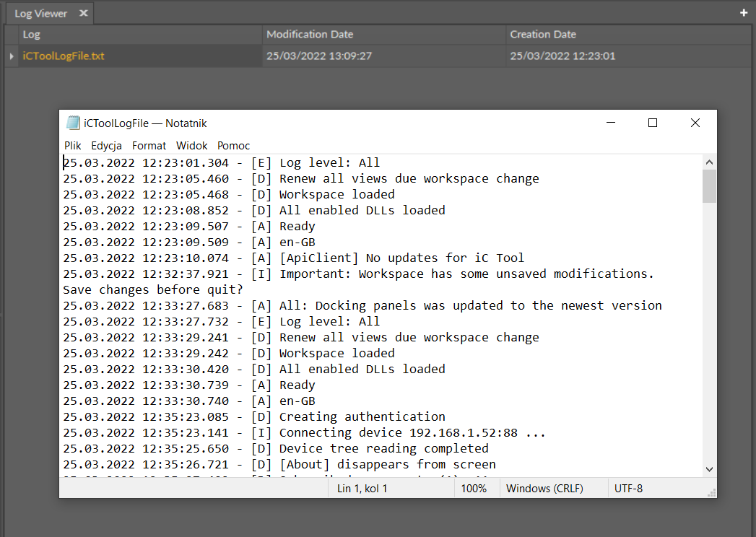Screen dimensions: 756x537
Task: Expand the iCToolLogFile.txt row arrow
Action: pos(11,56)
